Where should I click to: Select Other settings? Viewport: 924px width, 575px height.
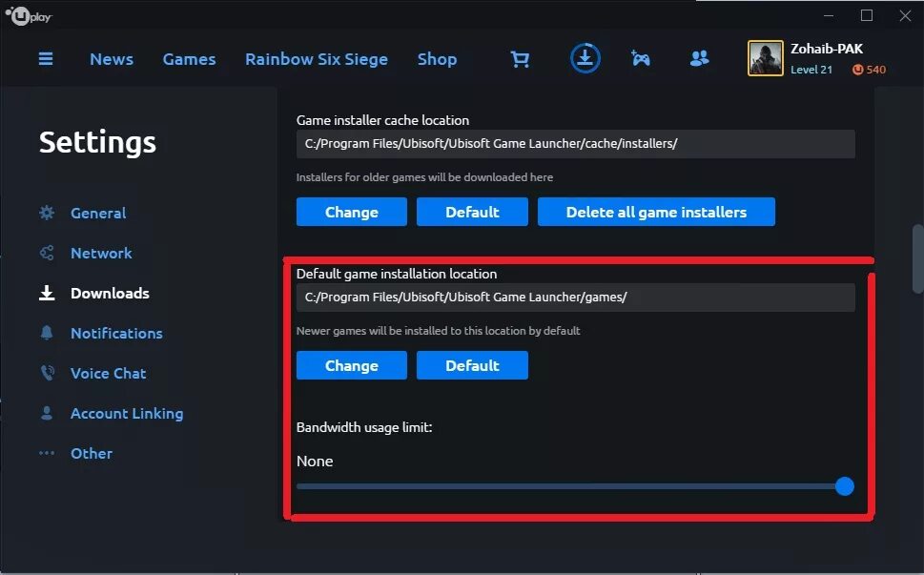tap(92, 453)
